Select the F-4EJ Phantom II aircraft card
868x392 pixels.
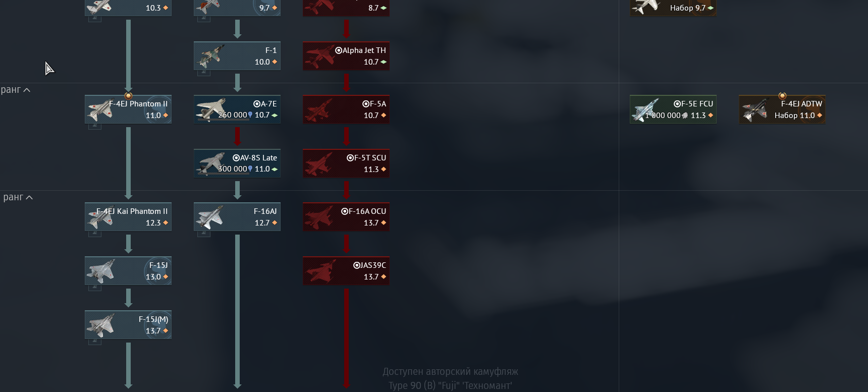pos(128,109)
